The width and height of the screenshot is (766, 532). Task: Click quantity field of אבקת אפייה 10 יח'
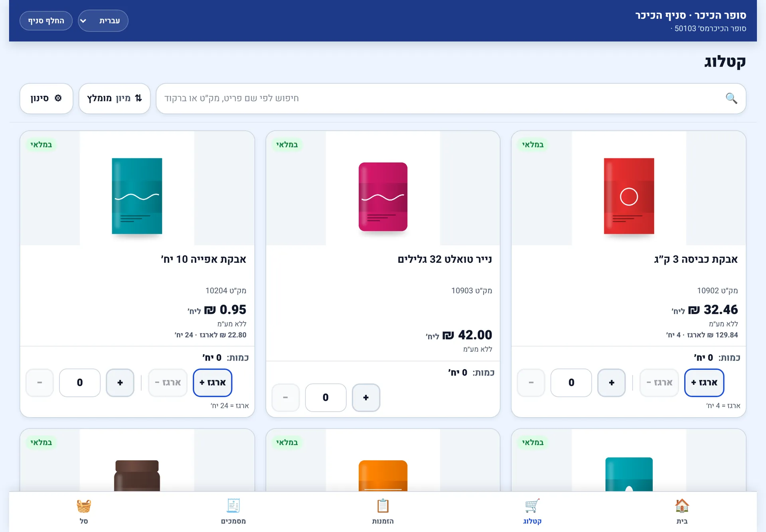(x=80, y=383)
